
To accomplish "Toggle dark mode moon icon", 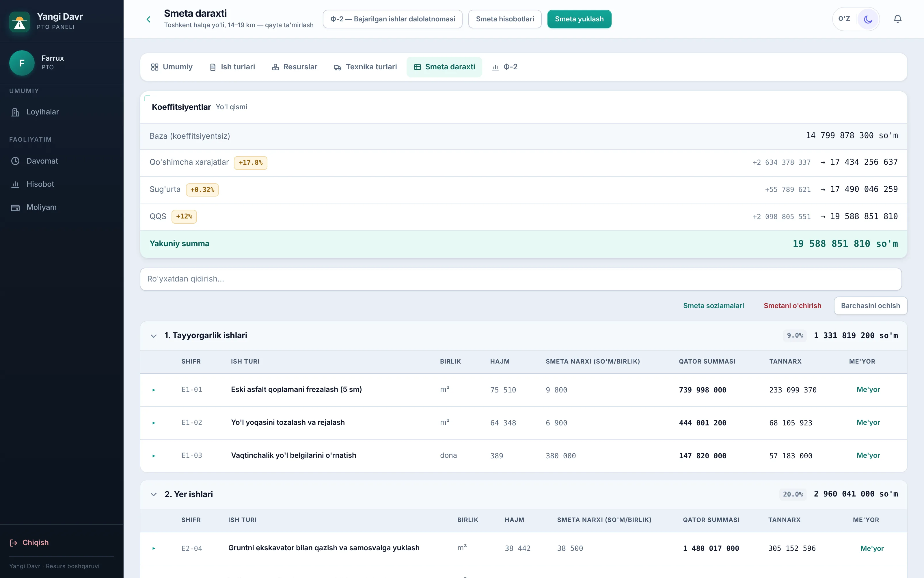I will 868,19.
